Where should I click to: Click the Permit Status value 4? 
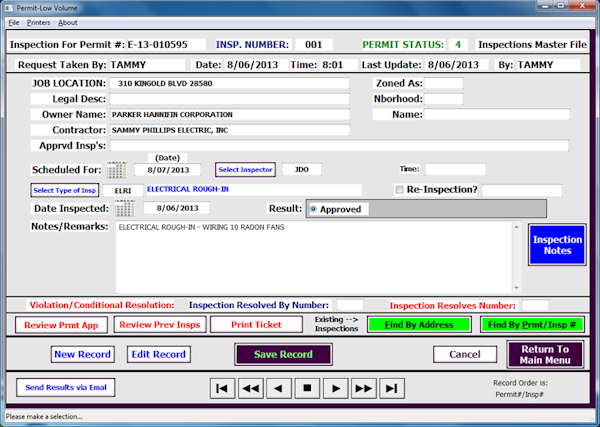[x=458, y=44]
